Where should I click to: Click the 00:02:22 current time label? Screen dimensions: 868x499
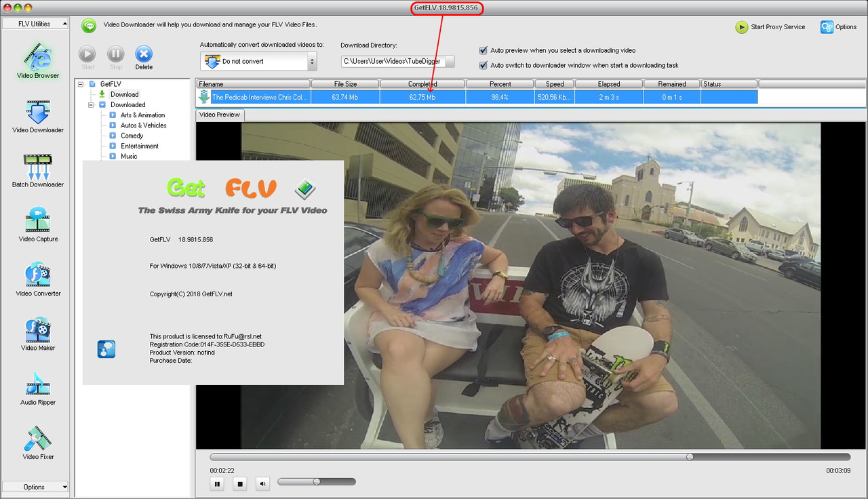222,471
